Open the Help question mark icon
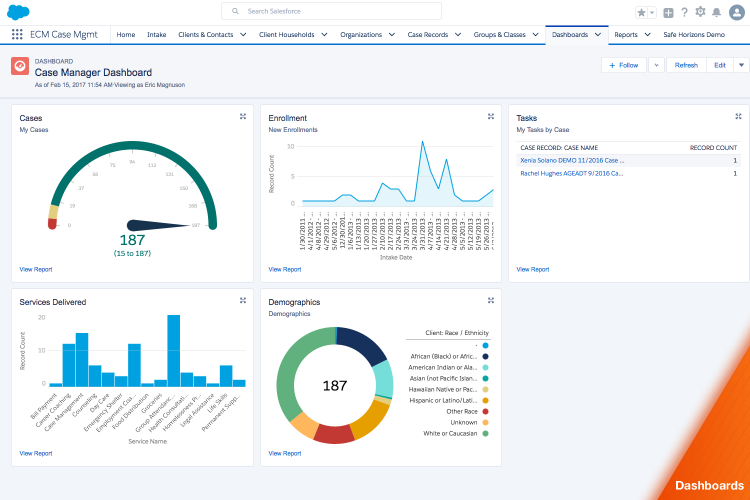Image resolution: width=750 pixels, height=500 pixels. pos(684,12)
